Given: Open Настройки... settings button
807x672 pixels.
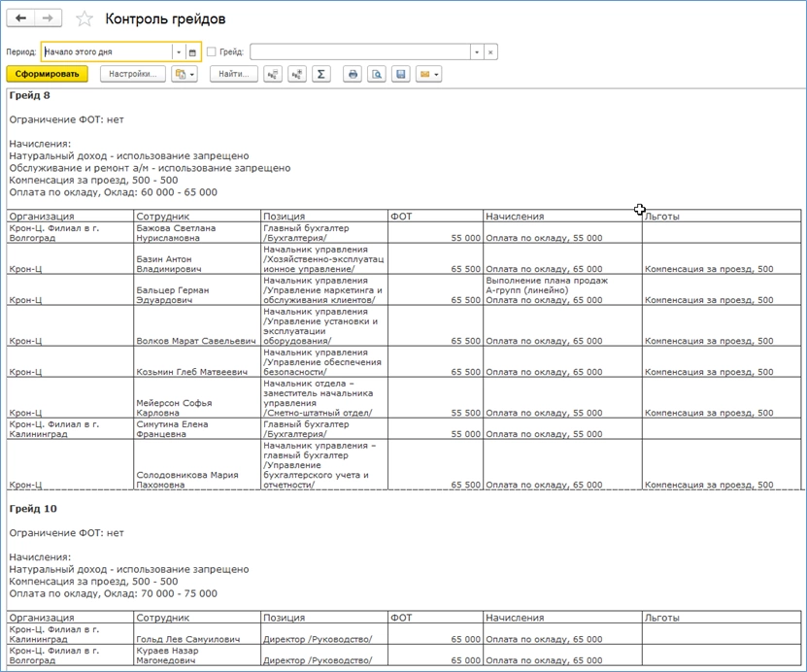Looking at the screenshot, I should 132,74.
